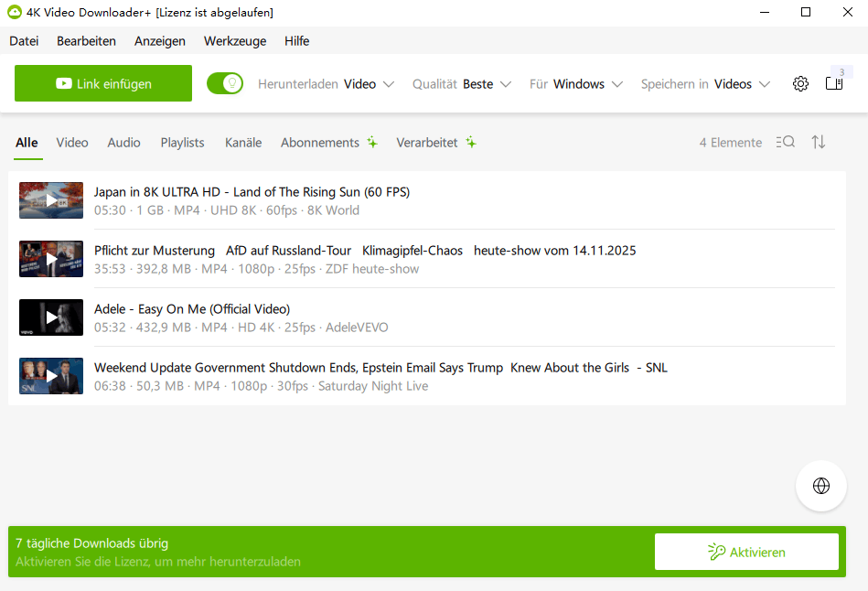Select the Japan in 8K ULTRA HD title
Screen dimensions: 868x591
click(x=252, y=191)
